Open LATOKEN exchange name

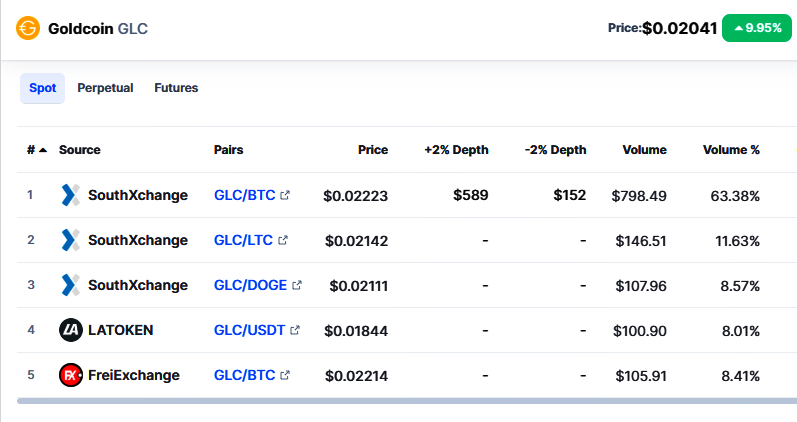tap(120, 330)
